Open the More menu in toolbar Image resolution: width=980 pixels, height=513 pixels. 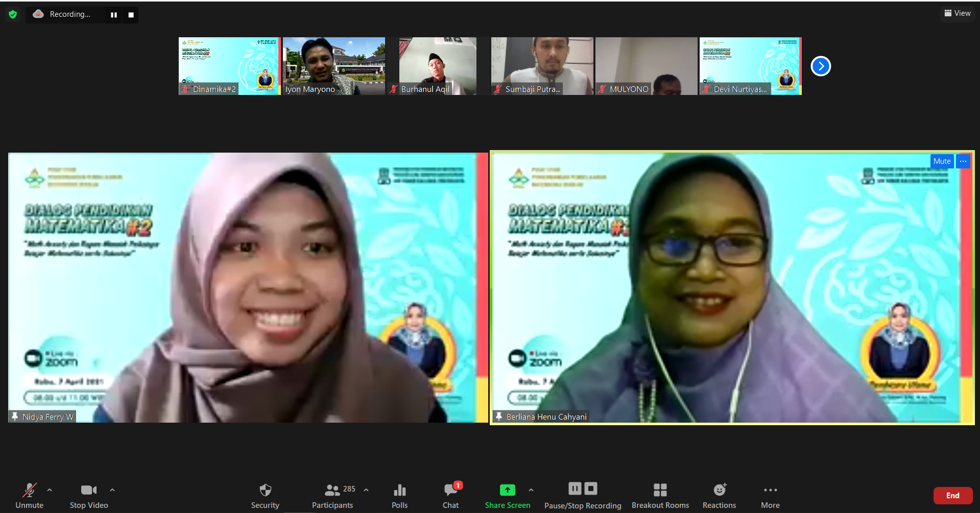click(x=770, y=496)
